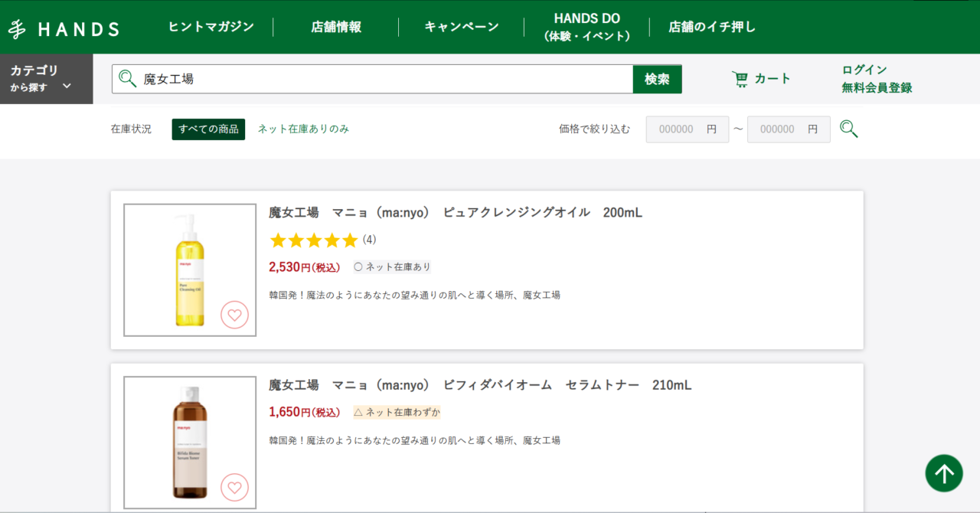Click the 検索 search button
This screenshot has width=980, height=513.
(657, 79)
